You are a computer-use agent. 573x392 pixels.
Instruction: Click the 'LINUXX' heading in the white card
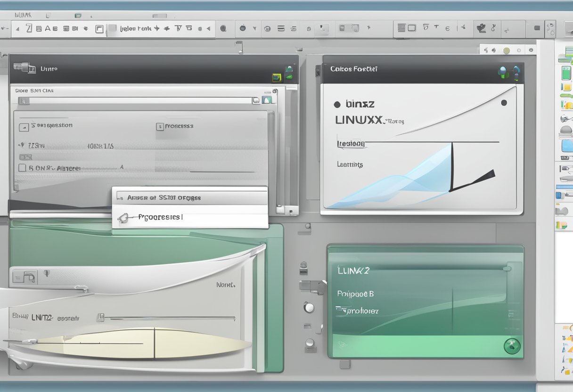(359, 120)
